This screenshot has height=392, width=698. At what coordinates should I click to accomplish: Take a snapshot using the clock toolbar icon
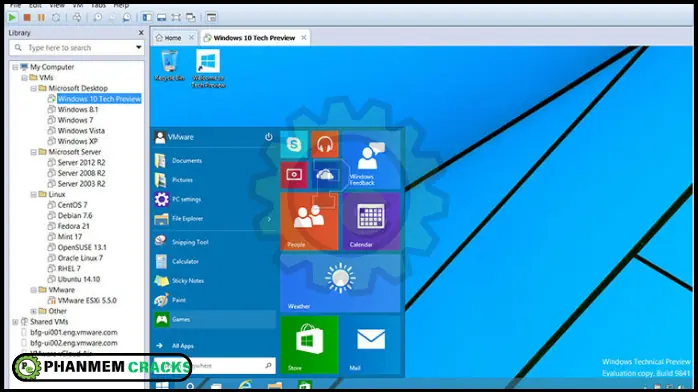point(97,17)
